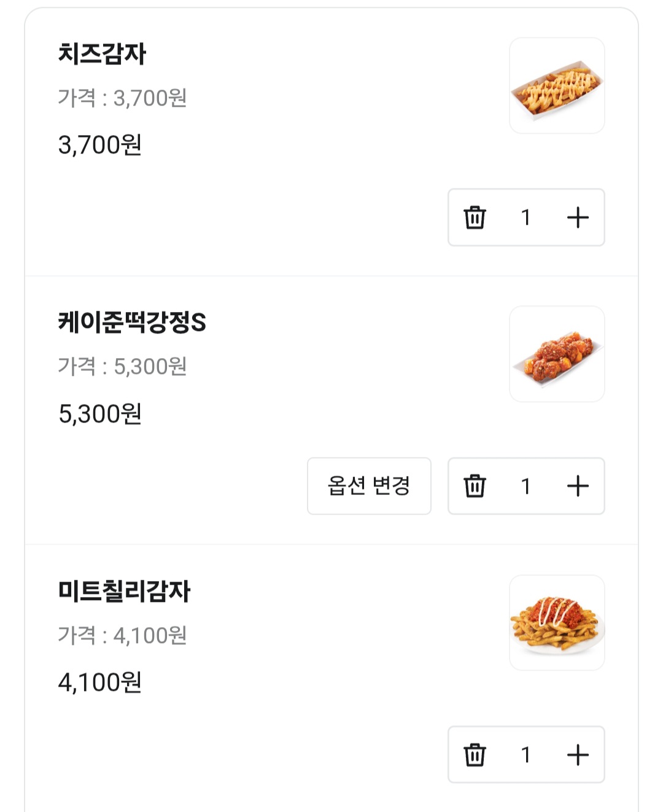
Task: Click the 옵션 변경 button
Action: tap(369, 486)
